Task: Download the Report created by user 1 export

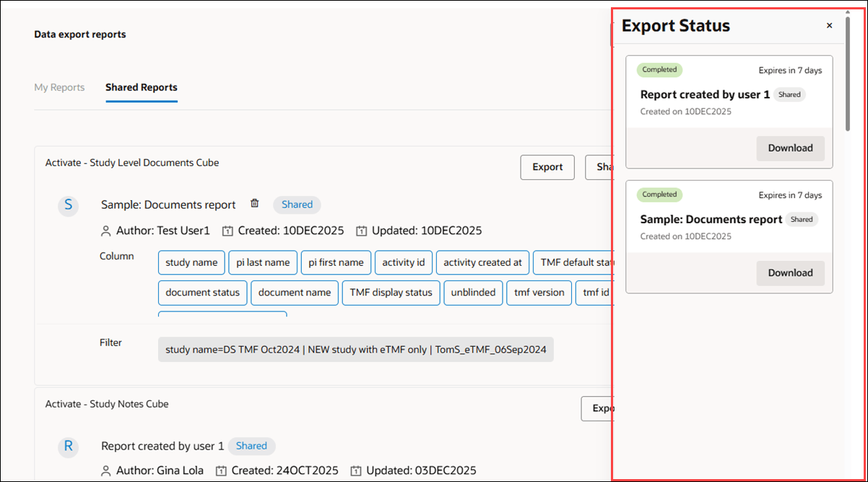Action: click(790, 148)
